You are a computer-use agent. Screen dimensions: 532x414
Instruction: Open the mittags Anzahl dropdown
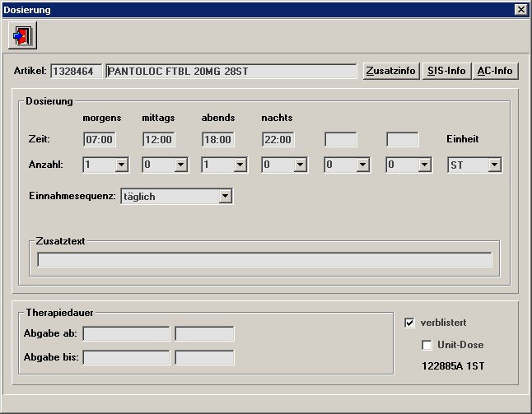point(180,165)
